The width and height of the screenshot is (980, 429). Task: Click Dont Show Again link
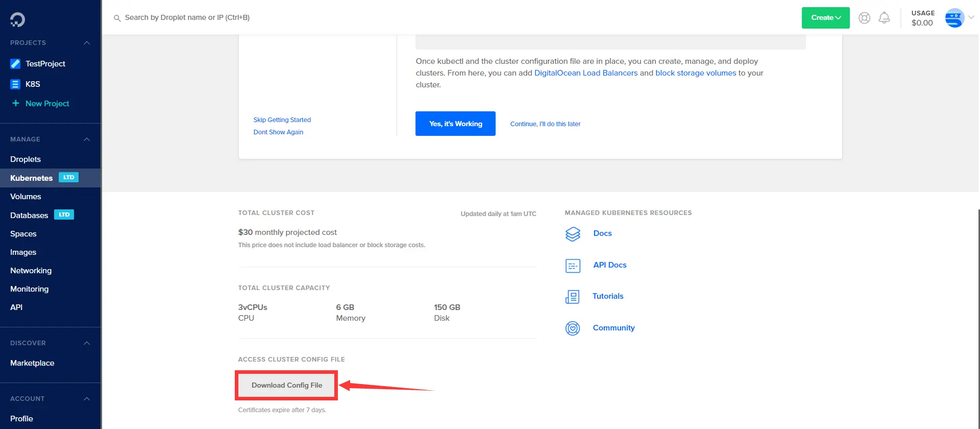click(278, 132)
